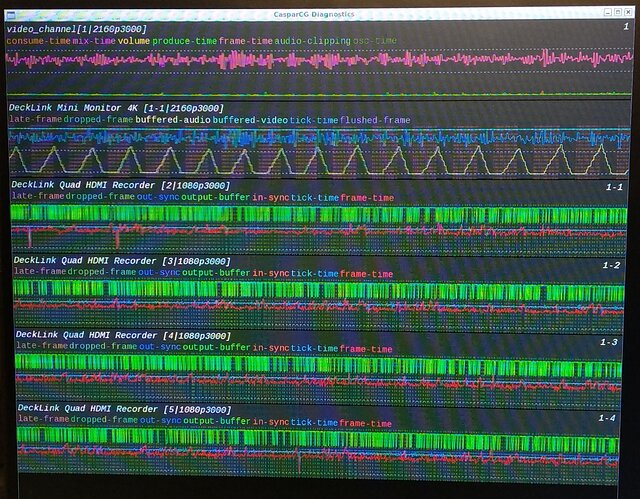Click out-sync legend of Recorder [3]
This screenshot has height=499, width=640.
159,272
